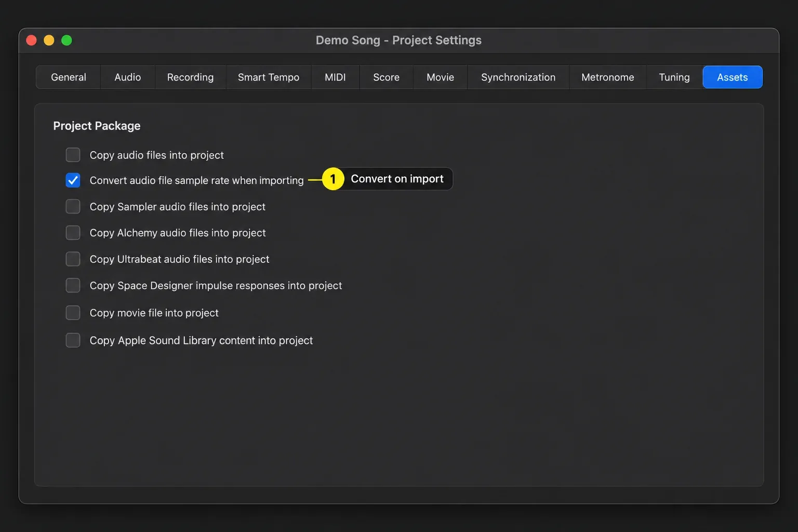Switch to the Score tab
Image resolution: width=798 pixels, height=532 pixels.
(x=386, y=77)
